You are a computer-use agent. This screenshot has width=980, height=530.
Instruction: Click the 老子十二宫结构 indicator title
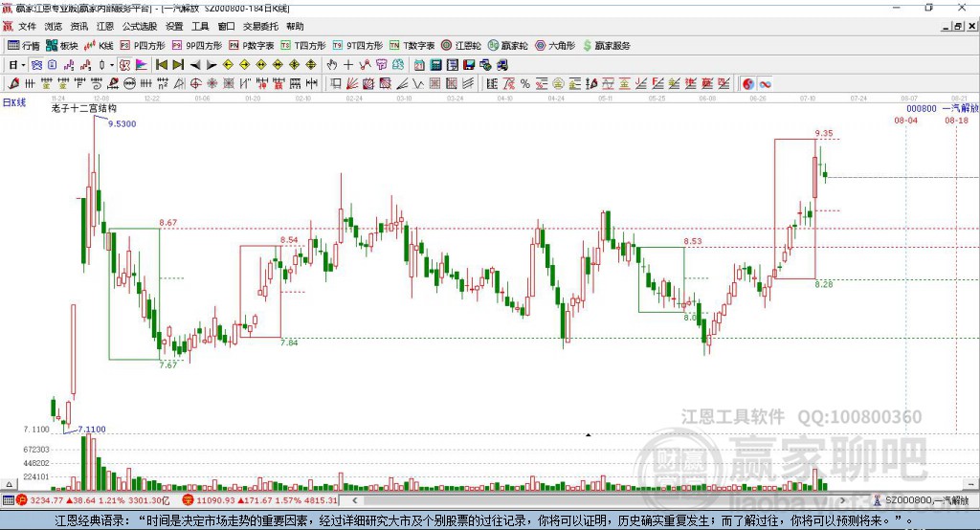pos(84,108)
